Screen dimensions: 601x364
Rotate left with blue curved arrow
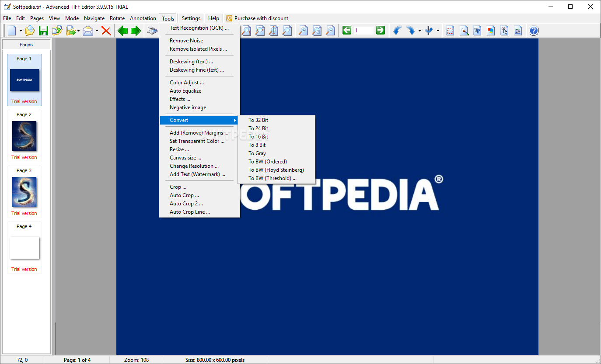(397, 31)
